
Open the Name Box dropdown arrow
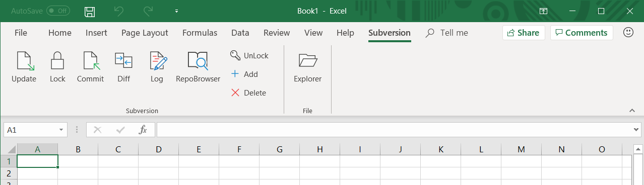61,130
